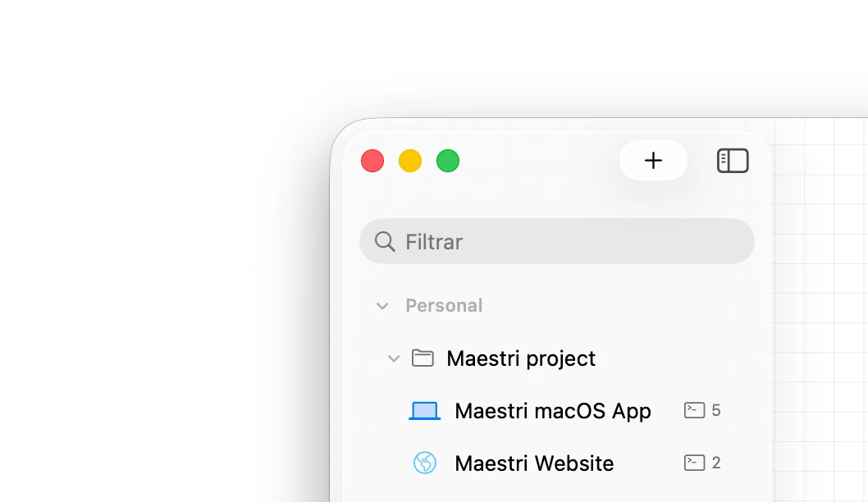Close the window with the red button
The image size is (868, 502).
(x=372, y=161)
